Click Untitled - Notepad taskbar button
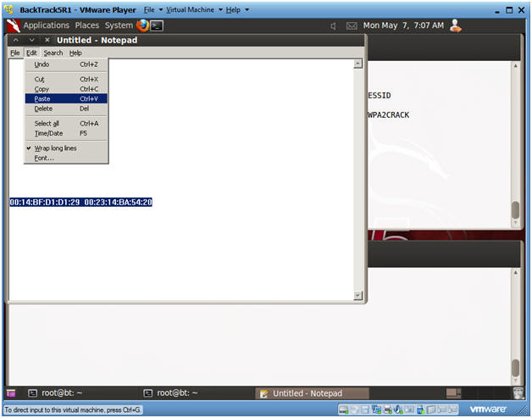This screenshot has height=418, width=532. click(x=312, y=393)
